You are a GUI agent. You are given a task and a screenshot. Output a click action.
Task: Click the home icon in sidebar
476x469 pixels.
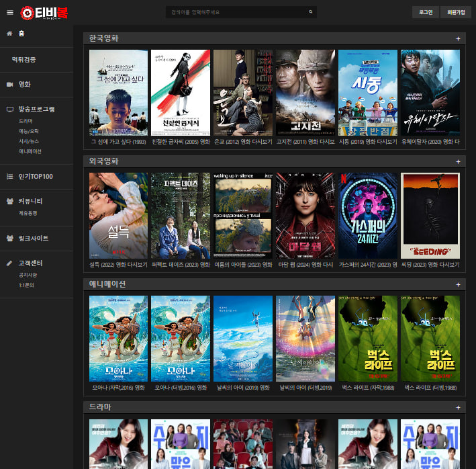pos(9,34)
